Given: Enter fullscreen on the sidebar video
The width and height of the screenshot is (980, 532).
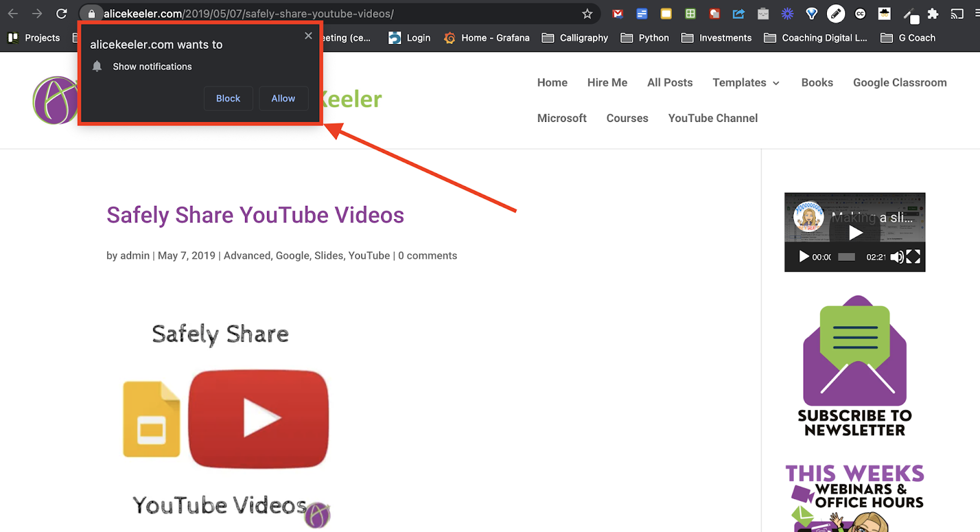Looking at the screenshot, I should point(913,257).
